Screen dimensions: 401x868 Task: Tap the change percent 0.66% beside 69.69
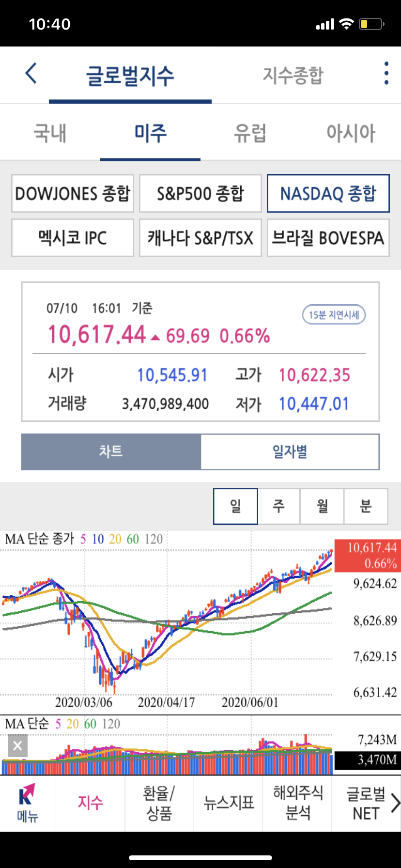(245, 336)
